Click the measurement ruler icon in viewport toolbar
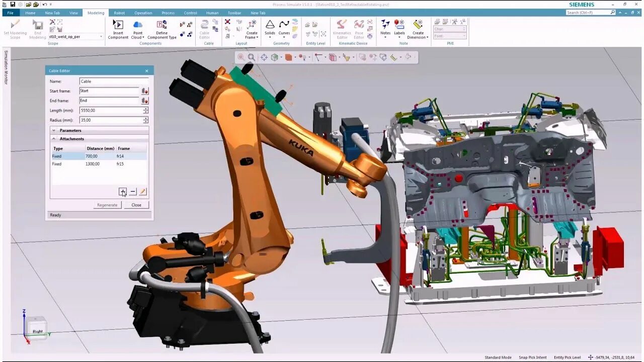The image size is (644, 362). pos(394,57)
